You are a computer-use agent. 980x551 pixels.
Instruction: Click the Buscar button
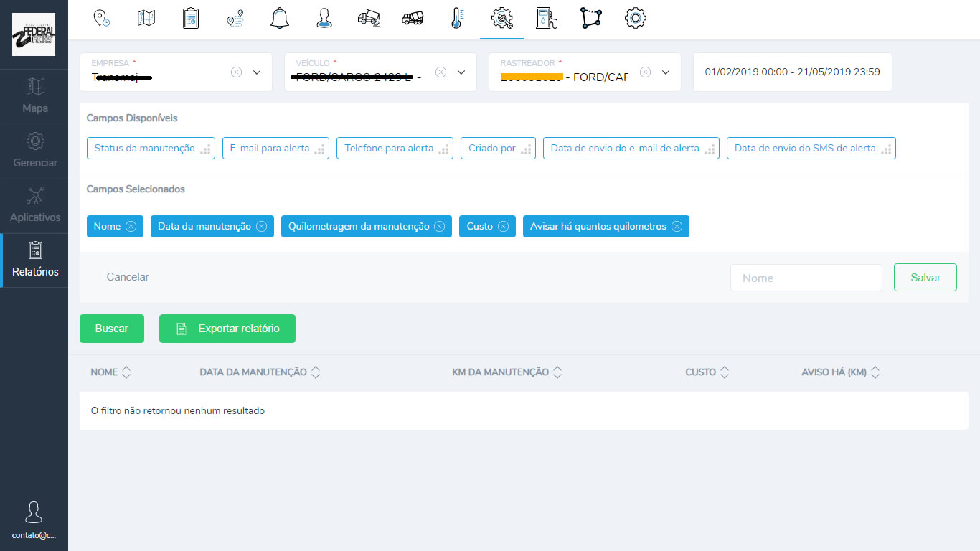[x=112, y=329]
